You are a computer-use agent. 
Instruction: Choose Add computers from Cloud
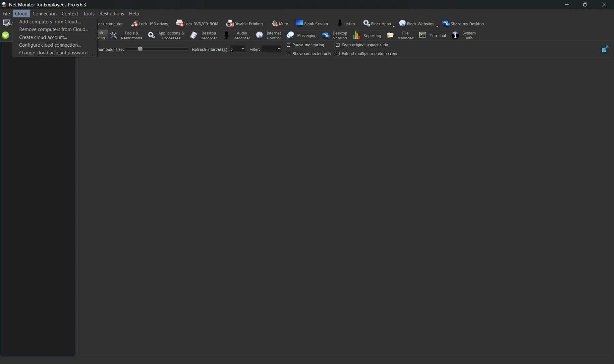click(x=55, y=22)
